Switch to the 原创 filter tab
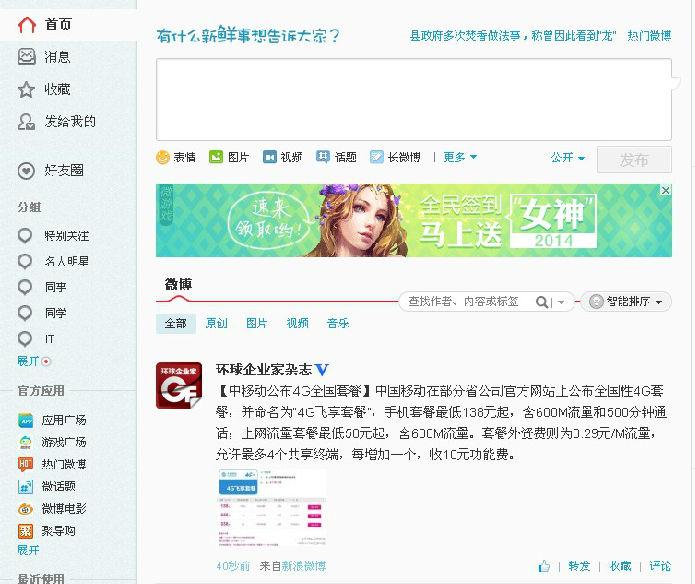The width and height of the screenshot is (695, 584). (x=216, y=323)
